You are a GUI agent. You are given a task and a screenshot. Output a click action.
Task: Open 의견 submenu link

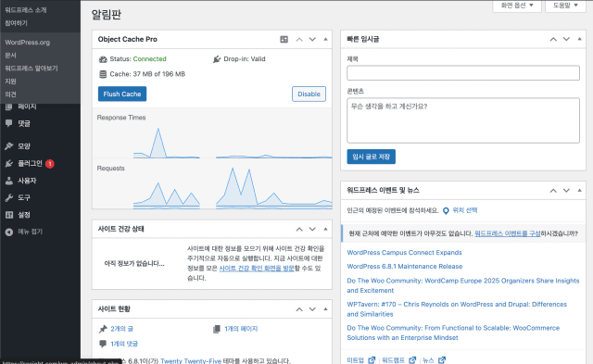(x=10, y=94)
